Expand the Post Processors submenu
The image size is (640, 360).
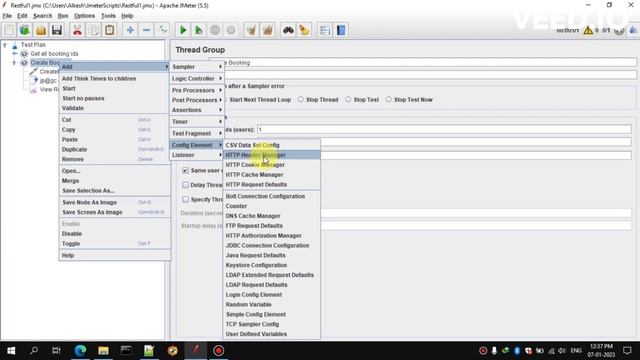point(197,100)
